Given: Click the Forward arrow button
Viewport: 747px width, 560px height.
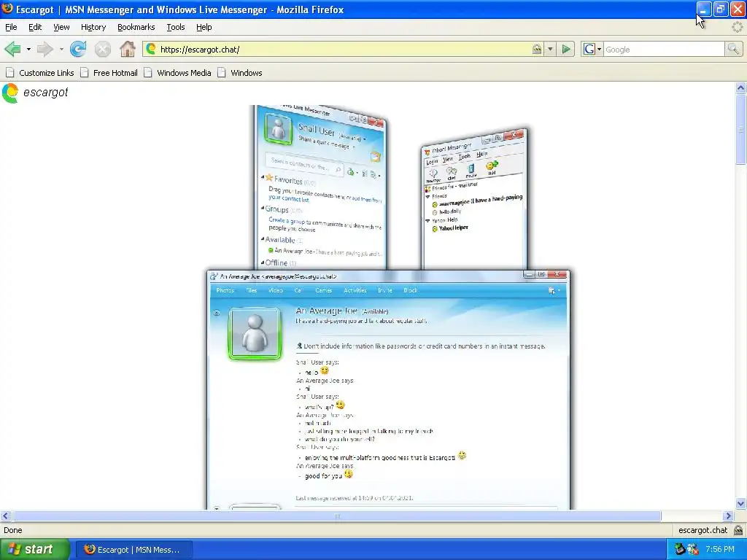Looking at the screenshot, I should pyautogui.click(x=44, y=49).
